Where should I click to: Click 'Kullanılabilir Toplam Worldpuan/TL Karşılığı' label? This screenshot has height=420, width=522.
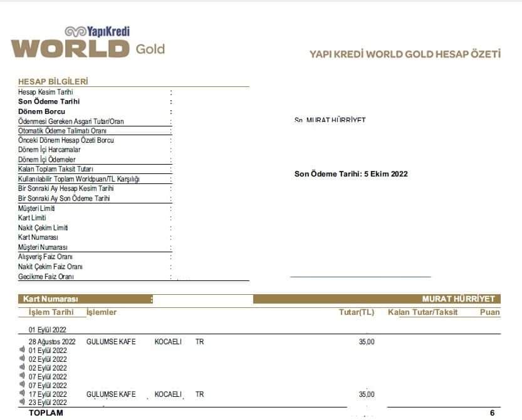pyautogui.click(x=78, y=179)
